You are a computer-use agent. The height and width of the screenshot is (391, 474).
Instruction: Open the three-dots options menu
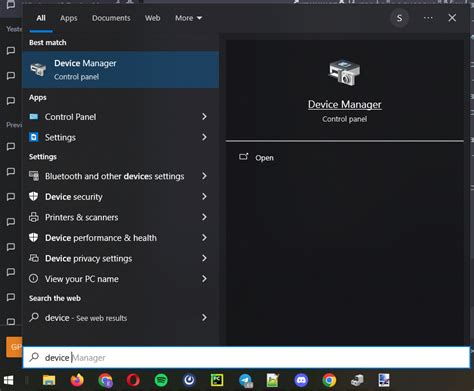click(428, 18)
